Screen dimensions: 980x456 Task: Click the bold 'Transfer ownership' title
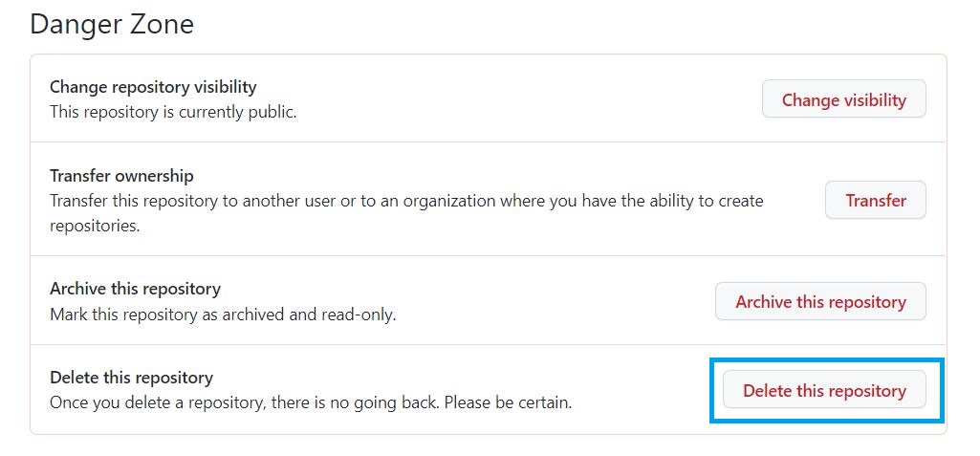(121, 176)
